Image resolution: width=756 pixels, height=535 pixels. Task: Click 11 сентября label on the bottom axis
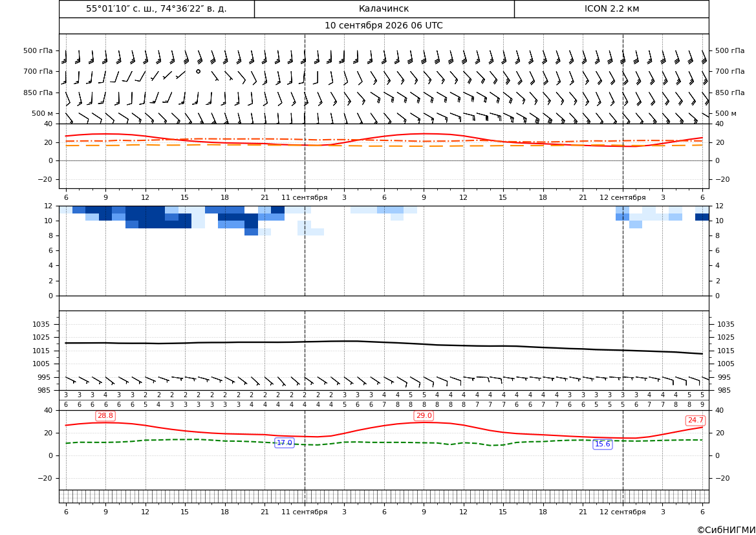coord(304,512)
